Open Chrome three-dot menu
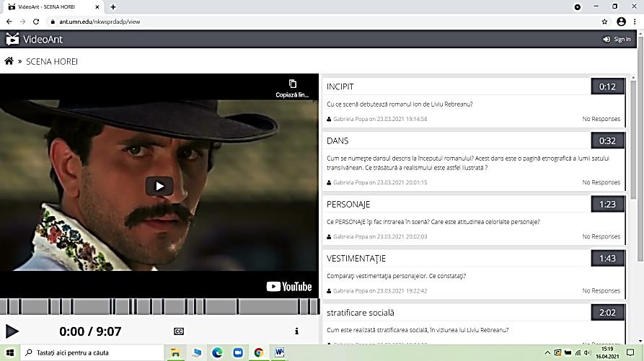This screenshot has height=361, width=644. 635,22
